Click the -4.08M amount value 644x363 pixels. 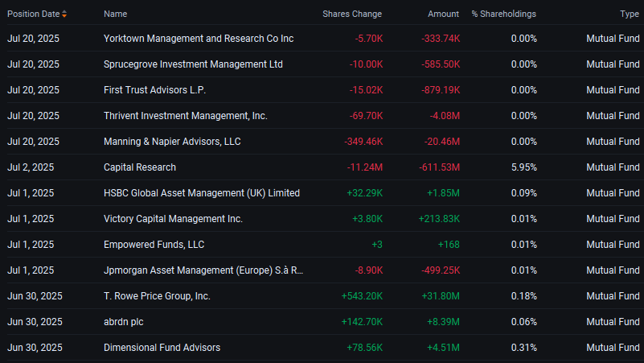point(445,116)
